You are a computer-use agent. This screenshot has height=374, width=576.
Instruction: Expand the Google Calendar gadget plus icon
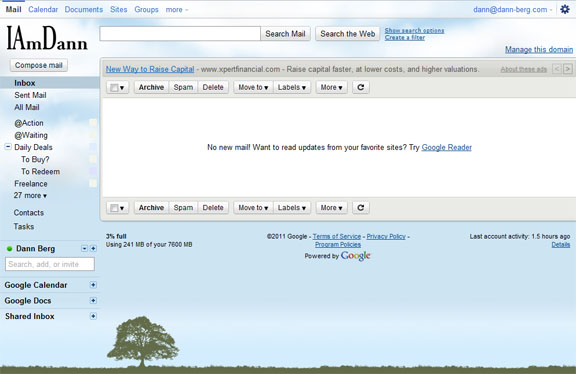(x=93, y=285)
